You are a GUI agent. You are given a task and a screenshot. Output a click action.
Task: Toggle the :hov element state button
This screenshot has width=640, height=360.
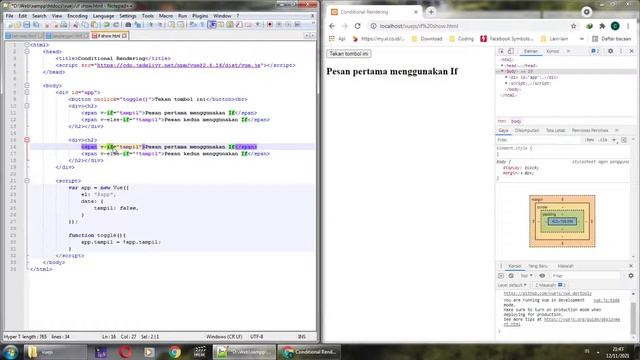[x=590, y=140]
